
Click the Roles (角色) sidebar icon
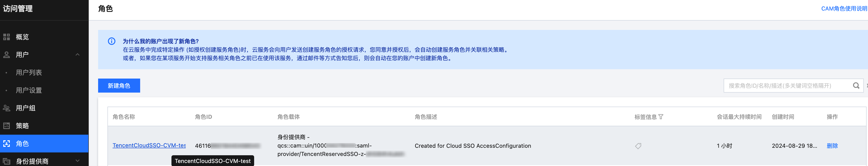click(6, 144)
